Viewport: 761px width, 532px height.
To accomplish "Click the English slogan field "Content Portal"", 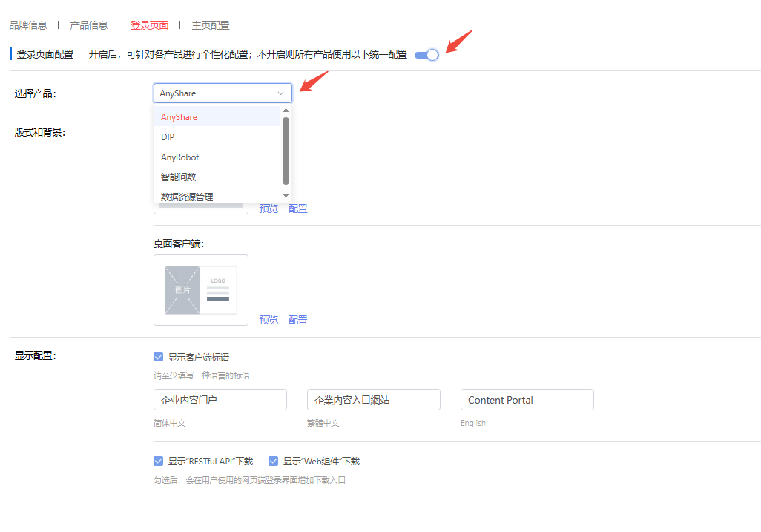I will tap(527, 400).
